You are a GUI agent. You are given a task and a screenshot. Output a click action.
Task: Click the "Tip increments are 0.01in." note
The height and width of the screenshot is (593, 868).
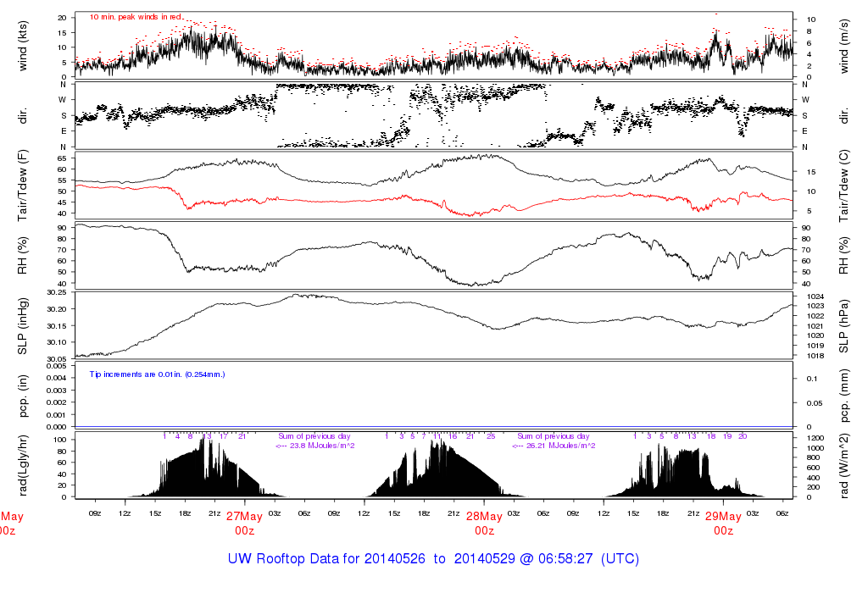[157, 374]
